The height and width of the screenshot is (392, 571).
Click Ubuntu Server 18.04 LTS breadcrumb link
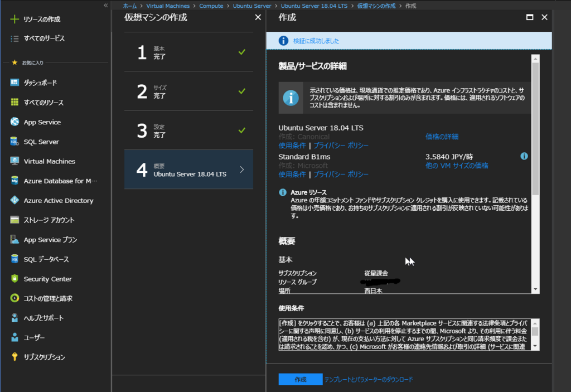click(x=314, y=6)
